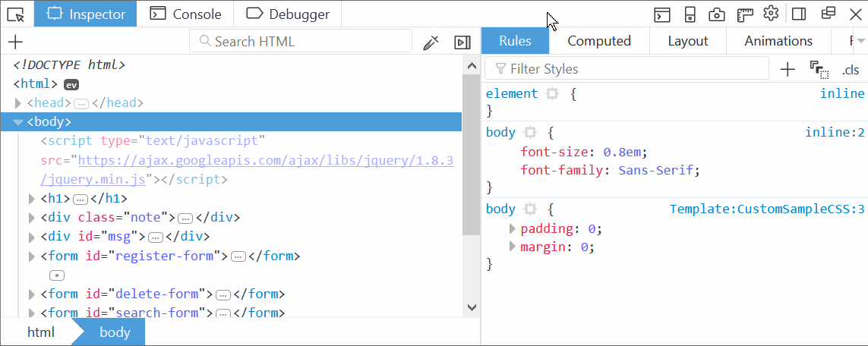
Task: Highlight the CustomSampleCSS body selector icon
Action: pos(530,209)
